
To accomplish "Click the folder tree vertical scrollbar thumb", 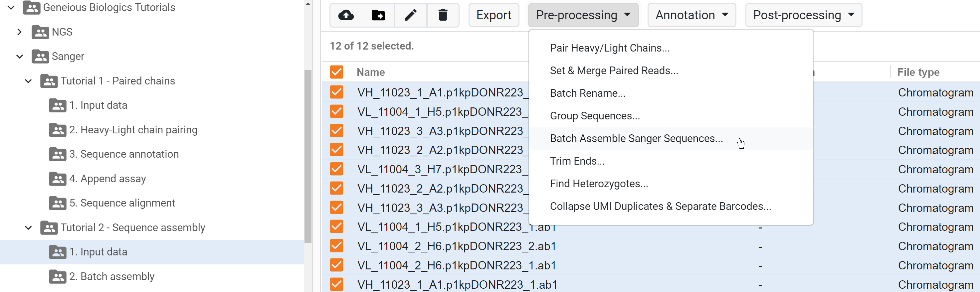I will click(x=308, y=156).
